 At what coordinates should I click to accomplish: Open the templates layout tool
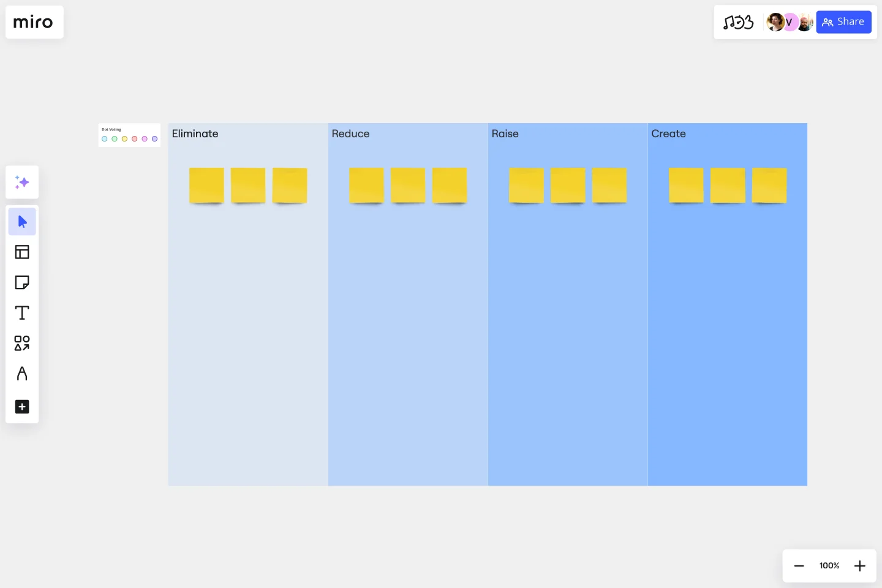point(22,252)
